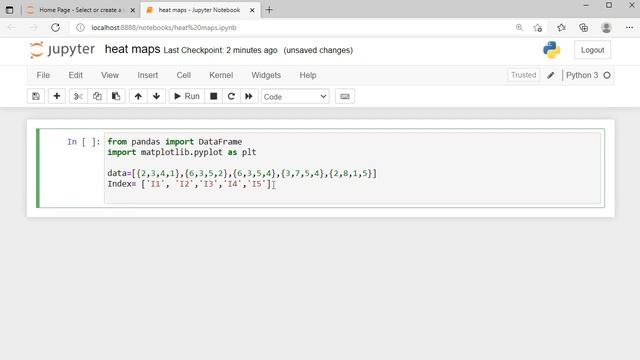The width and height of the screenshot is (640, 360).
Task: Rename the notebook title heat maps
Action: pos(132,49)
